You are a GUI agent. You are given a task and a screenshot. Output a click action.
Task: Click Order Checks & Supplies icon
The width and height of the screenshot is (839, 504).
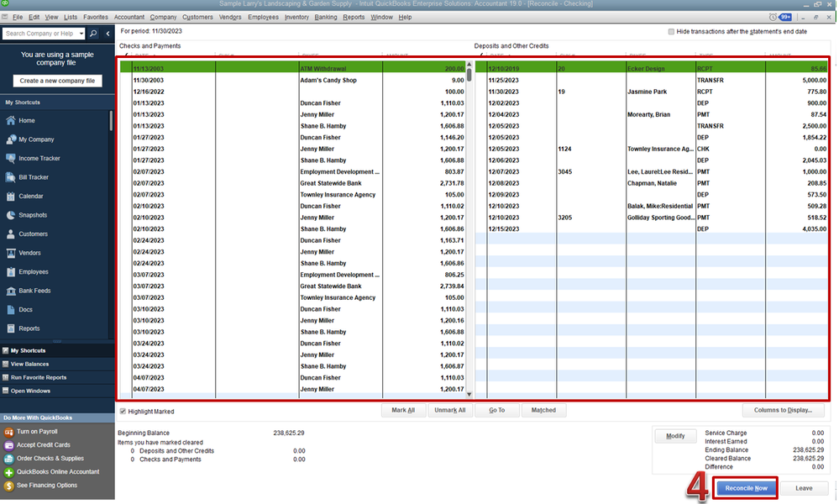8,459
